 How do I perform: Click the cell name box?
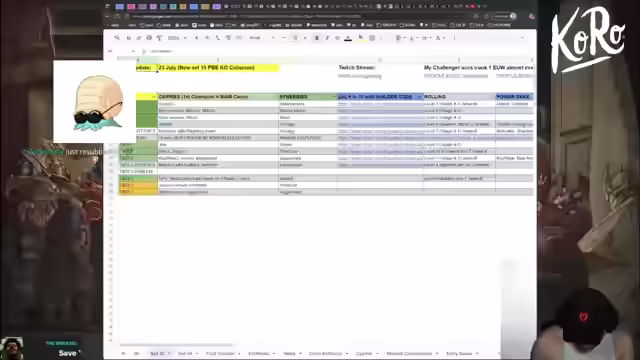click(x=121, y=51)
